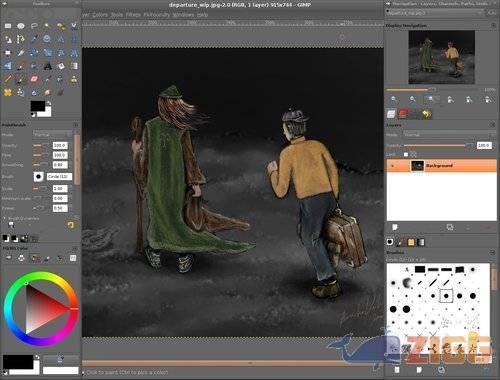Image resolution: width=500 pixels, height=380 pixels.
Task: Select the Ellipse Select tool
Action: tap(21, 26)
